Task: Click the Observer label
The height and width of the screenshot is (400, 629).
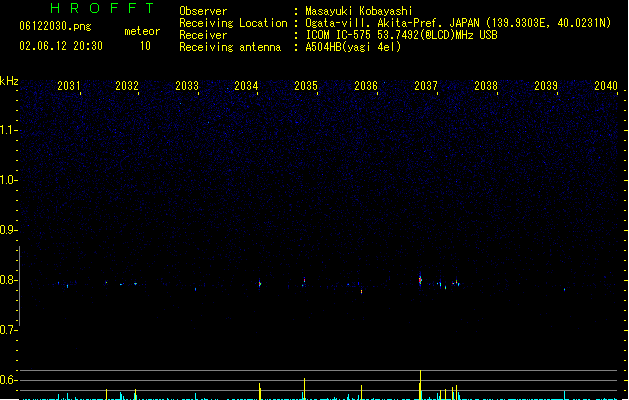Action: tap(203, 11)
